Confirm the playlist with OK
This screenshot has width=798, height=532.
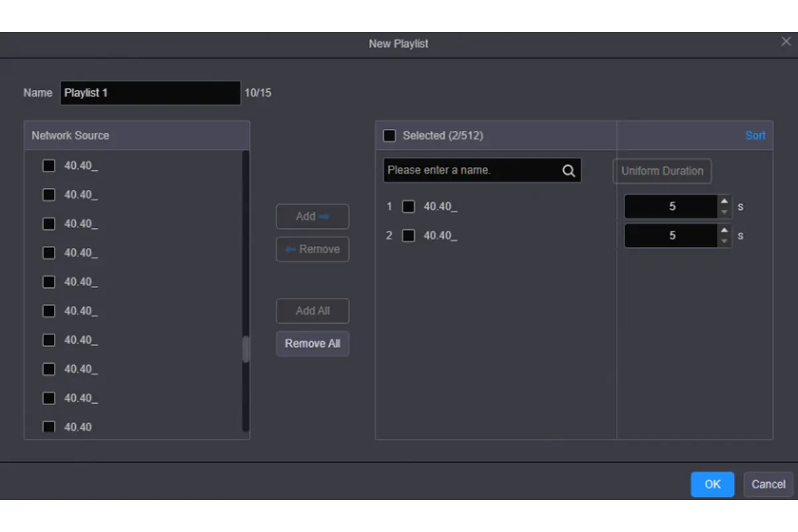(x=712, y=484)
